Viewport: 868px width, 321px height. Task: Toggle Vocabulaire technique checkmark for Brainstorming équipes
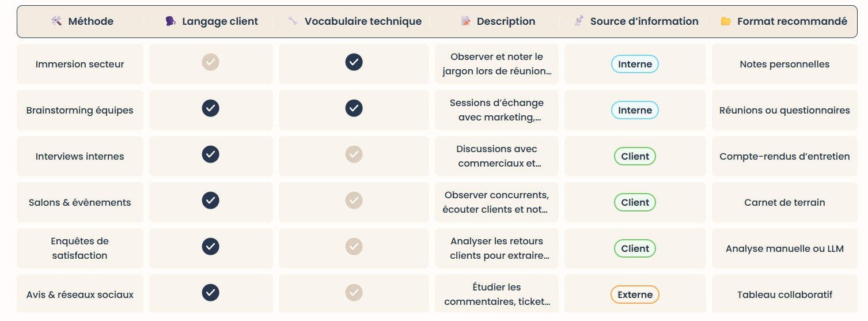[x=354, y=108]
